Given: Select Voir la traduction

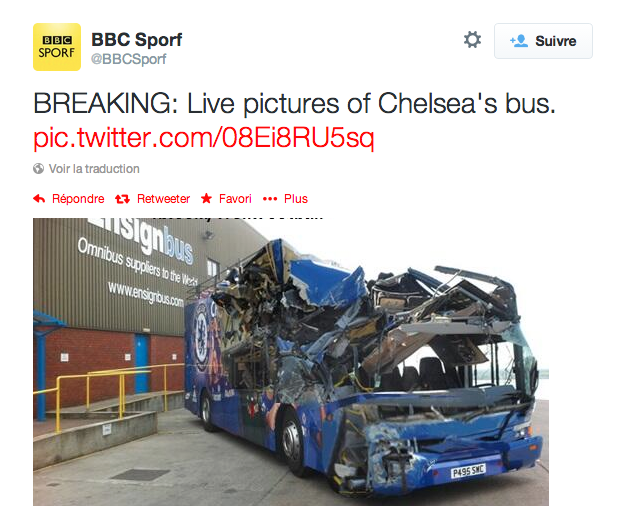Looking at the screenshot, I should pyautogui.click(x=94, y=169).
